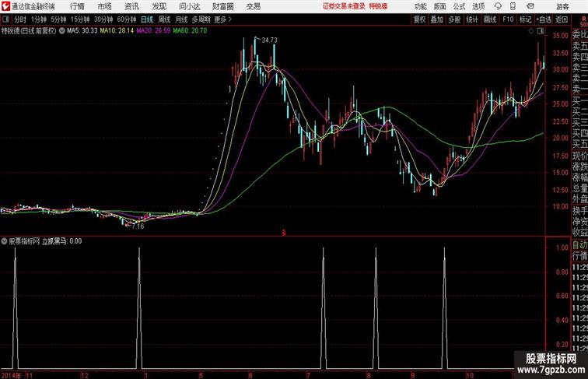Open the 市场 menu
The height and width of the screenshot is (379, 588).
(105, 6)
